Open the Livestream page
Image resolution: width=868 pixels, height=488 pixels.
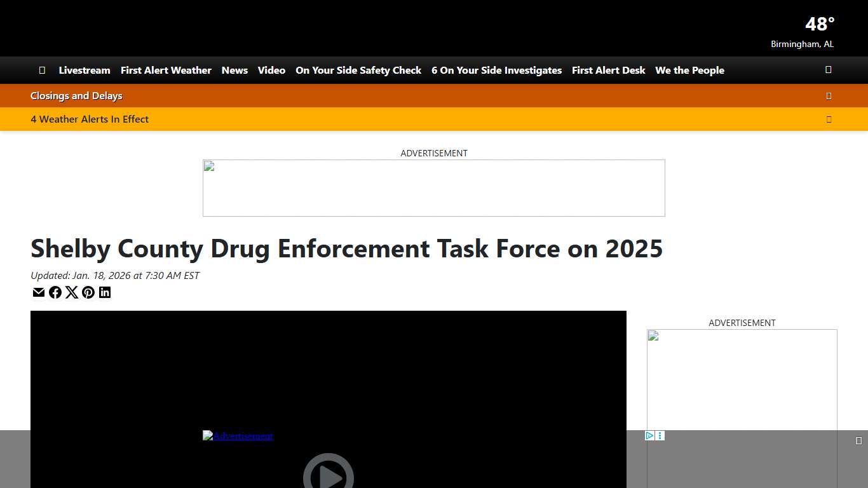85,70
